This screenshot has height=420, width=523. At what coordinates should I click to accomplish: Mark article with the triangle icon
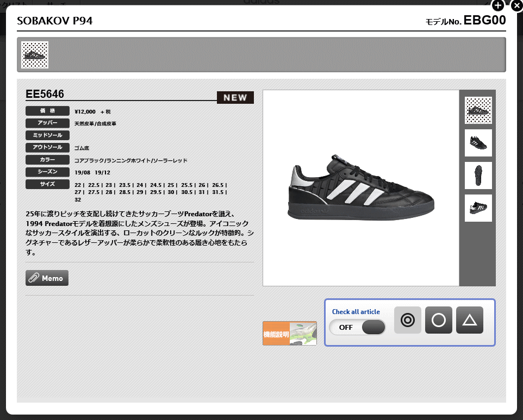(x=470, y=320)
